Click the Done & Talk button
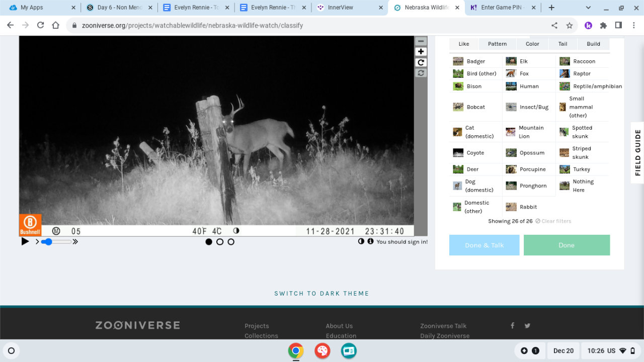The width and height of the screenshot is (644, 362). point(485,245)
